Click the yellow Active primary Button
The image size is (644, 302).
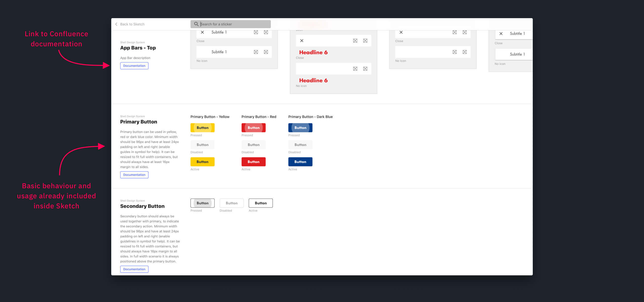pyautogui.click(x=202, y=162)
